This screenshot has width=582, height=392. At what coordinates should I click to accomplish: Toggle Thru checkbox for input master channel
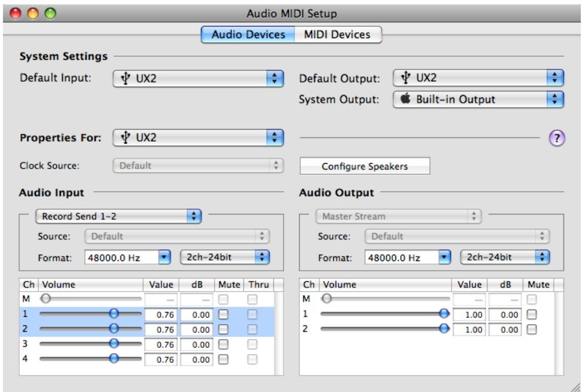tap(252, 299)
